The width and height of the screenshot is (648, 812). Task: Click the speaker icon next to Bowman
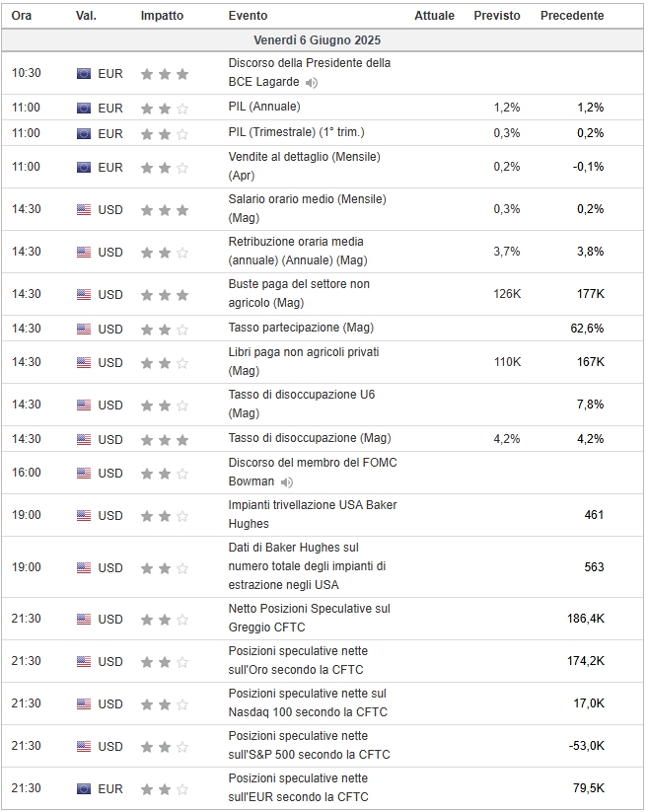[286, 482]
